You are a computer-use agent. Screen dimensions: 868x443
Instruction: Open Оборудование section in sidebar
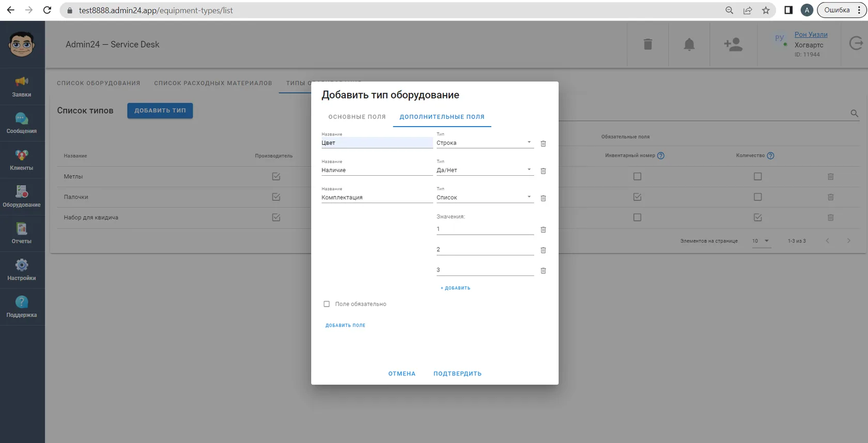[22, 197]
